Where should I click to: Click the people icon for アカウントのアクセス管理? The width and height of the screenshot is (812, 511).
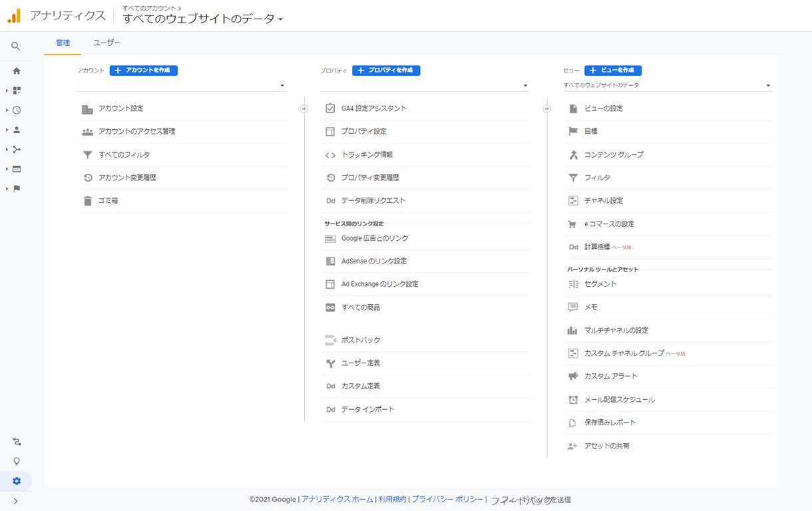pyautogui.click(x=87, y=132)
